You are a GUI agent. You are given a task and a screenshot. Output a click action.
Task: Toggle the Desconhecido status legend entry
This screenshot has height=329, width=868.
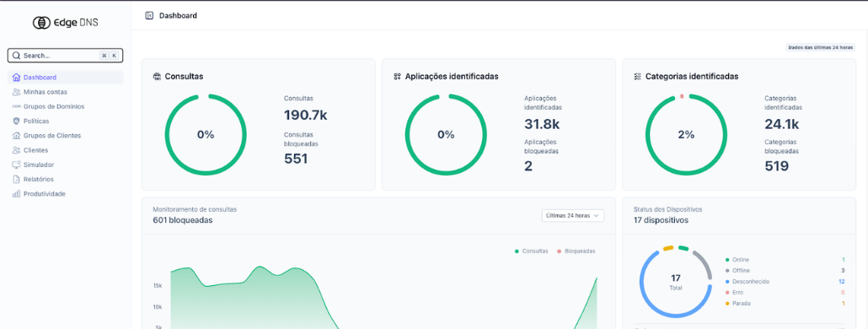pyautogui.click(x=747, y=282)
